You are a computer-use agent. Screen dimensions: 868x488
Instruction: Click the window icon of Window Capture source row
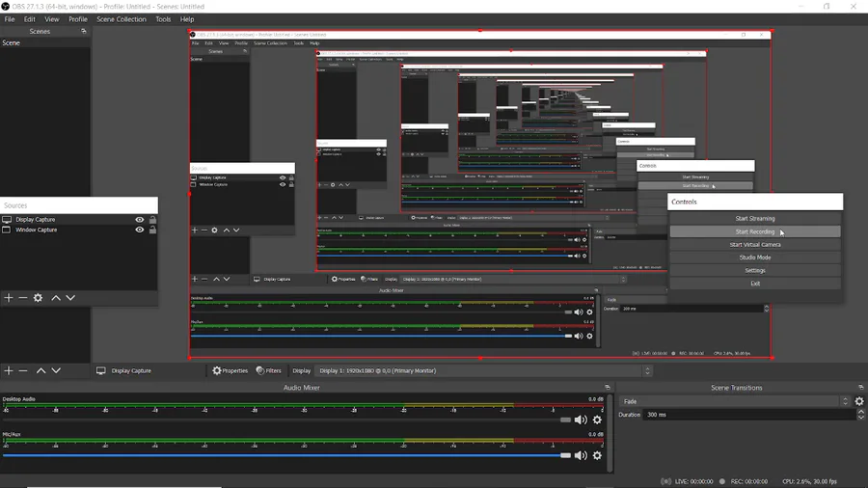(7, 230)
